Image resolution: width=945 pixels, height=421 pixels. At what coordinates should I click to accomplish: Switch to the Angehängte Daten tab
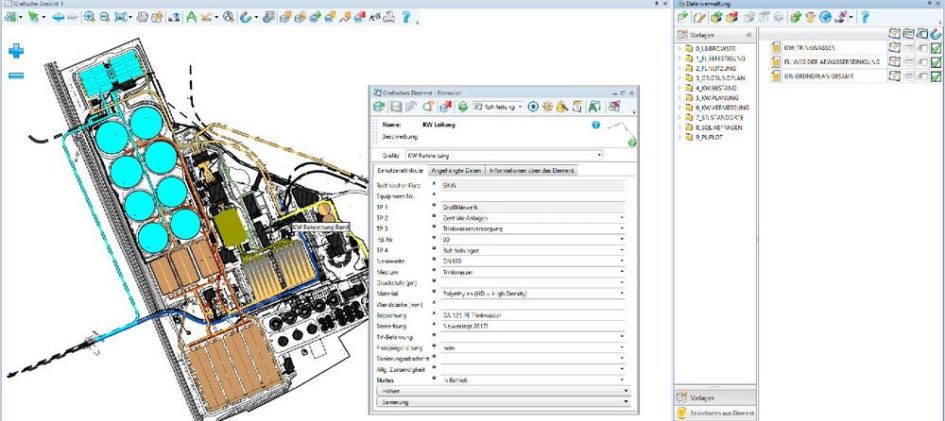click(x=455, y=171)
